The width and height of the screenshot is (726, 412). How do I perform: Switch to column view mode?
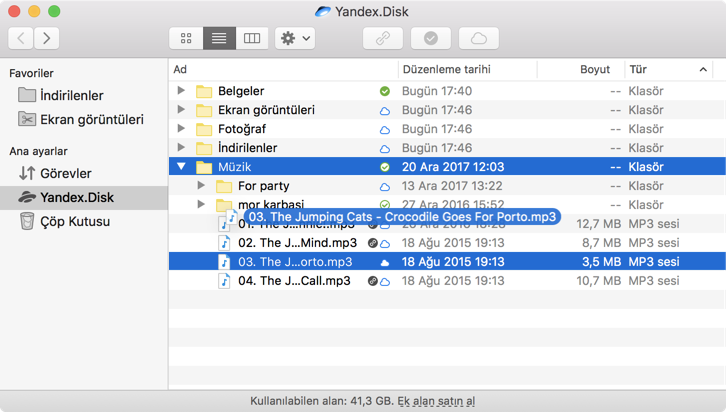click(x=252, y=38)
